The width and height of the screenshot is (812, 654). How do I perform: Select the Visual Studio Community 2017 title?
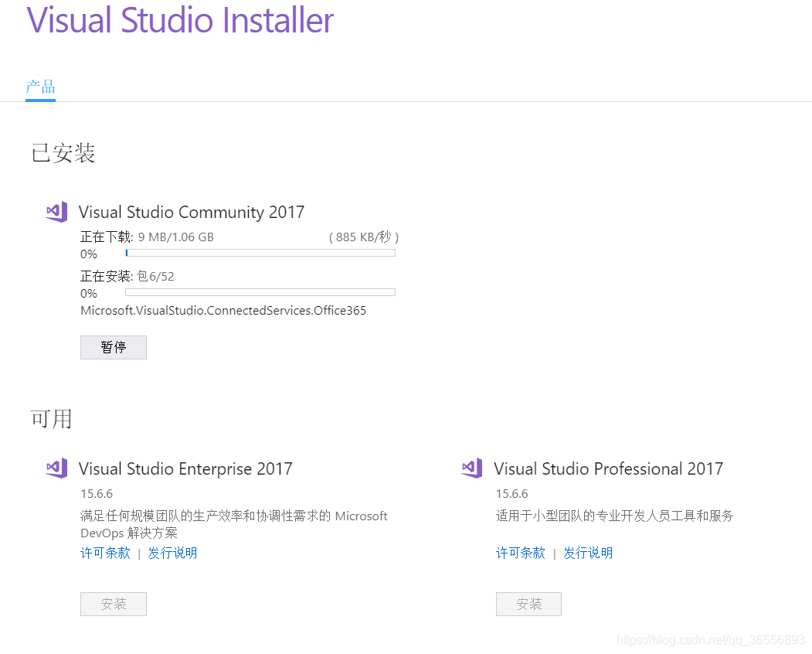[x=192, y=212]
